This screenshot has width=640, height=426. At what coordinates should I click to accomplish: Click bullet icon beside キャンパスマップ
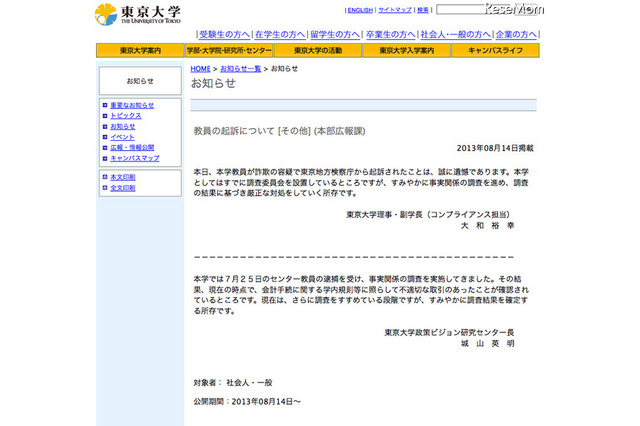coord(105,158)
